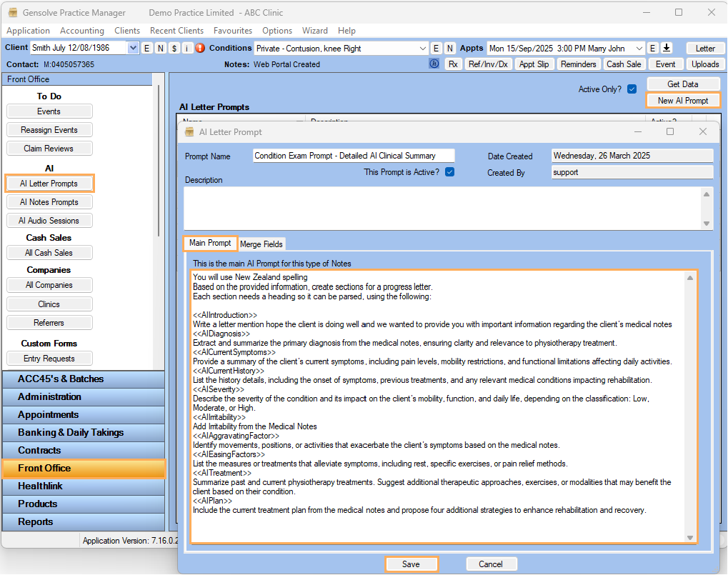Screen dimensions: 728x575
Task: Click the client billing dollar icon
Action: [x=174, y=48]
